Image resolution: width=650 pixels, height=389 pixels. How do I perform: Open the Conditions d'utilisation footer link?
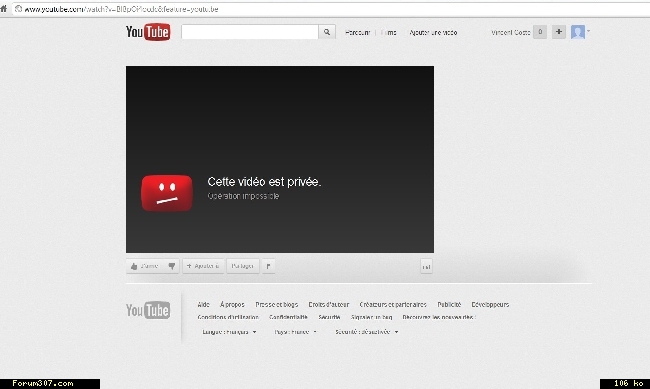pyautogui.click(x=228, y=317)
